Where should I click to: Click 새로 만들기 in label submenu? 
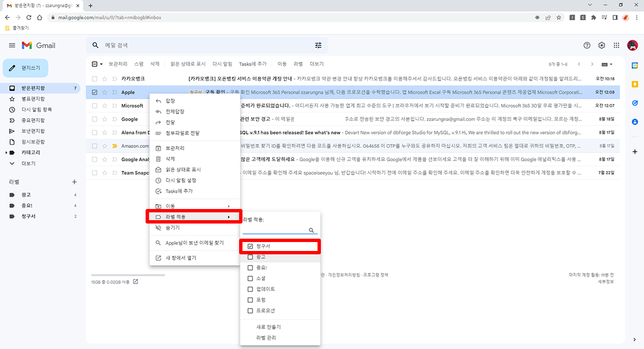tap(269, 327)
